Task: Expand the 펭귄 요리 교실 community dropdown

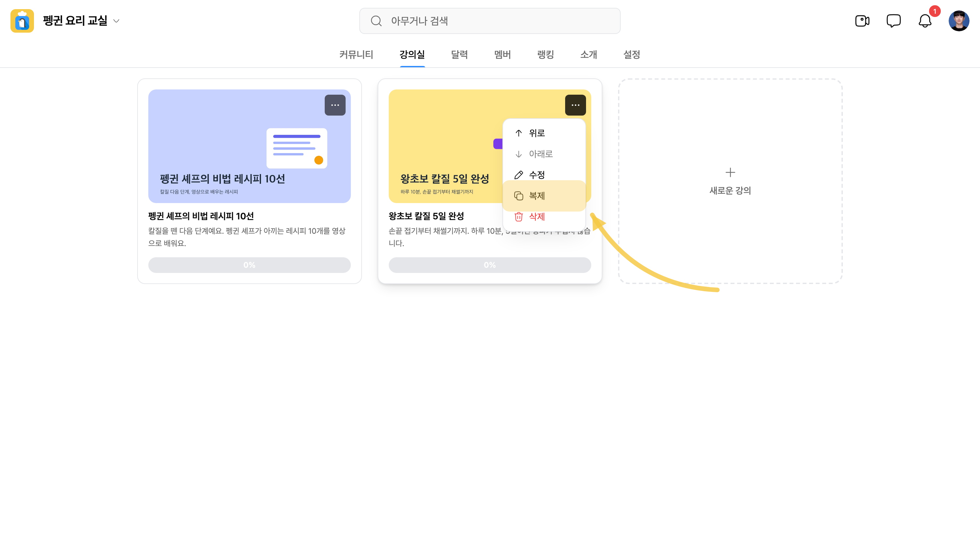Action: pyautogui.click(x=116, y=21)
